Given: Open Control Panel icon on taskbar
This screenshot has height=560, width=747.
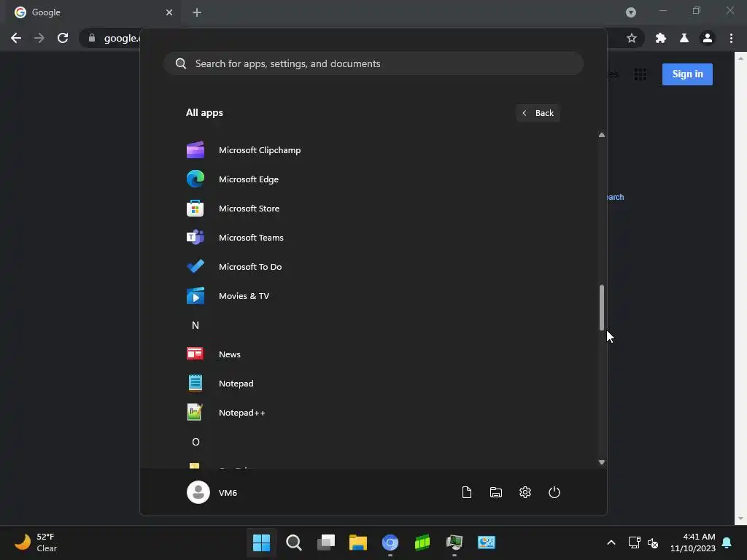Looking at the screenshot, I should 487,542.
